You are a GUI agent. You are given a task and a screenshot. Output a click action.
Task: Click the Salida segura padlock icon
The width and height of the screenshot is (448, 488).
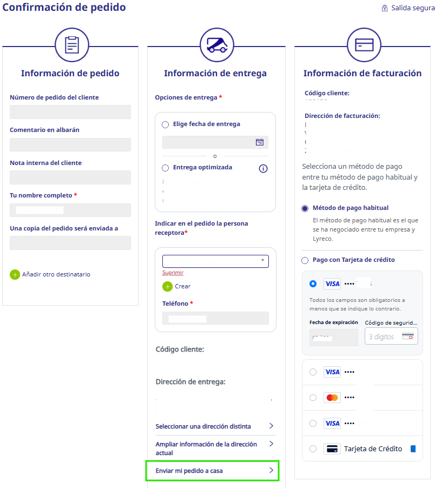click(385, 8)
